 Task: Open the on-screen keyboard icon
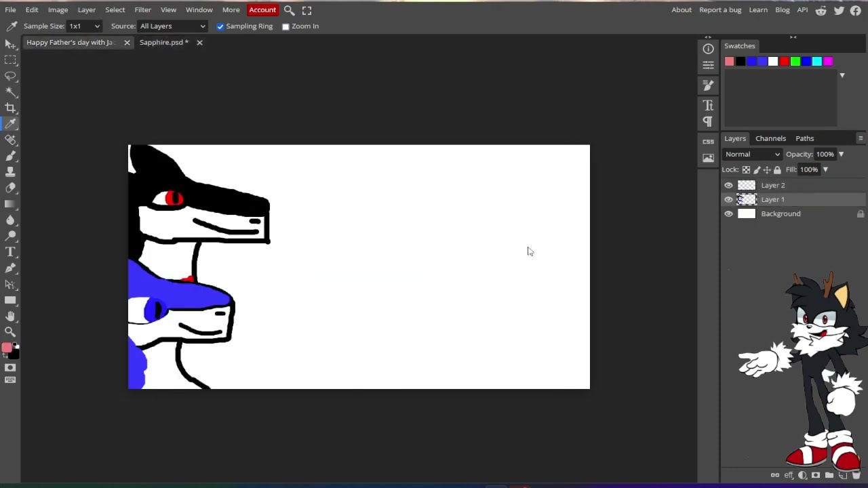10,380
